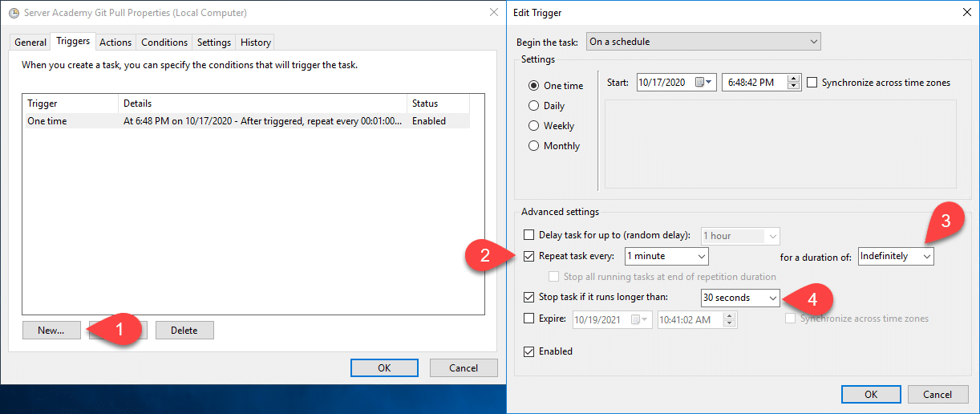Click the Start time input field
980x414 pixels.
pos(754,82)
